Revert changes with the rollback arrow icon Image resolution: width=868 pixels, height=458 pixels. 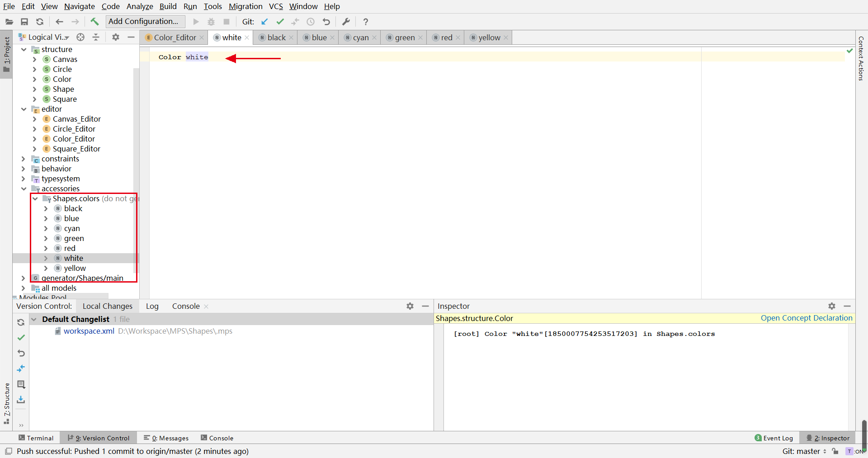pos(21,353)
